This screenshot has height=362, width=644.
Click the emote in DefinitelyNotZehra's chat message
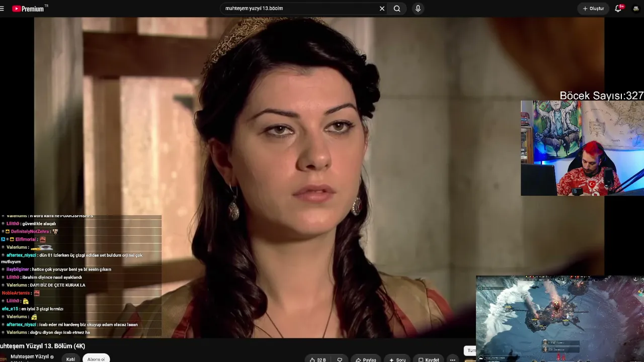55,232
